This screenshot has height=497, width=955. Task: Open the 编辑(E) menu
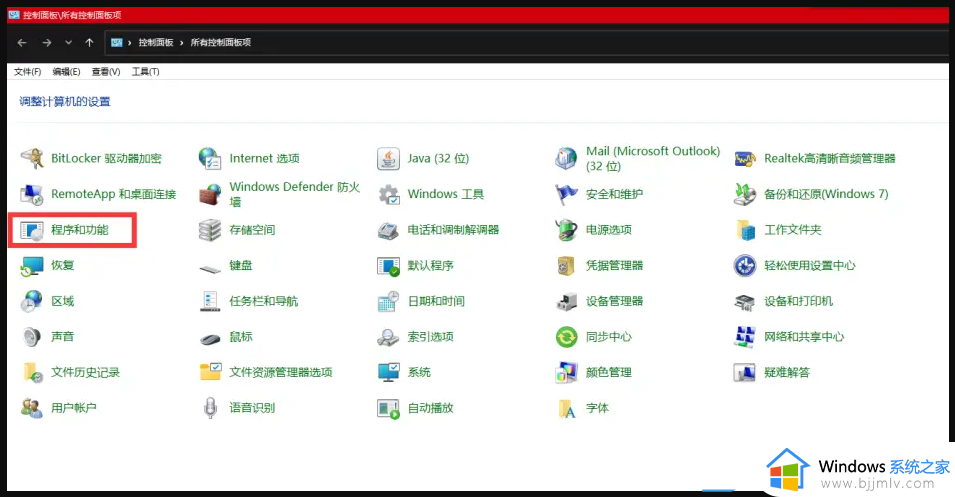point(66,72)
